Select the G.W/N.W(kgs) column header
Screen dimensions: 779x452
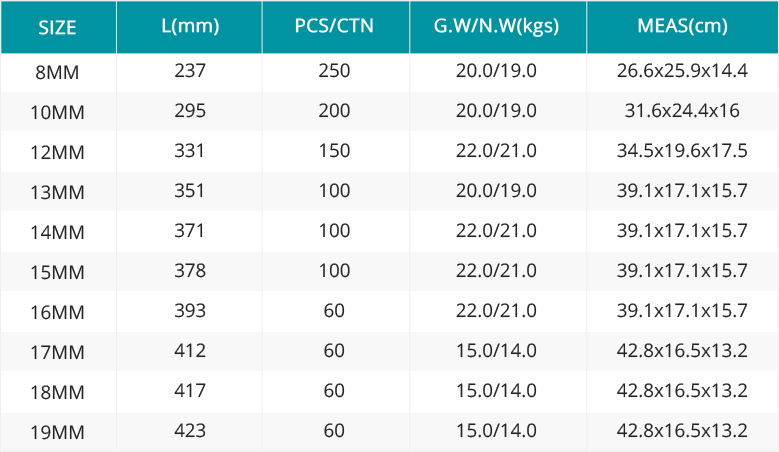pos(498,27)
